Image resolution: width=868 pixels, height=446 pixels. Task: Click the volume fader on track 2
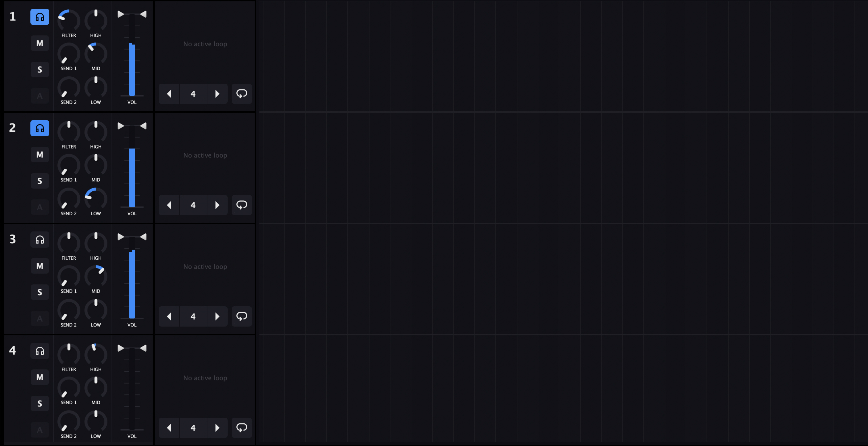coord(132,175)
